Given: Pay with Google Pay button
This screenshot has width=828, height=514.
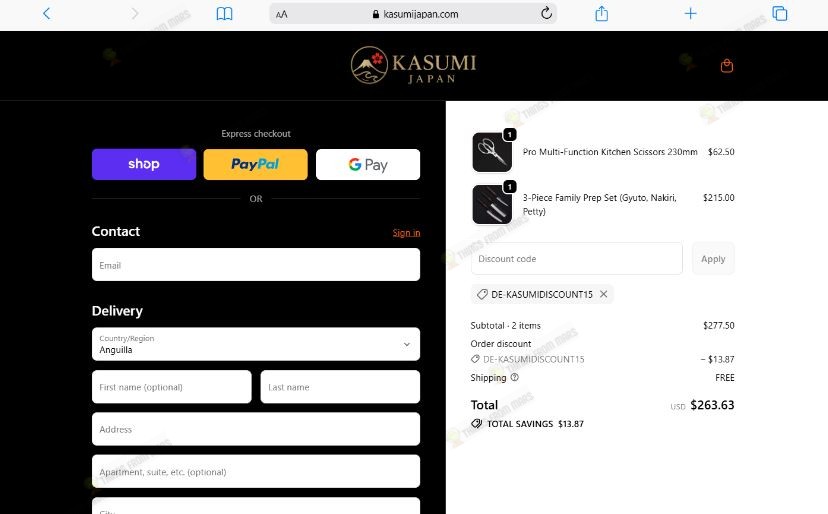Looking at the screenshot, I should (368, 164).
